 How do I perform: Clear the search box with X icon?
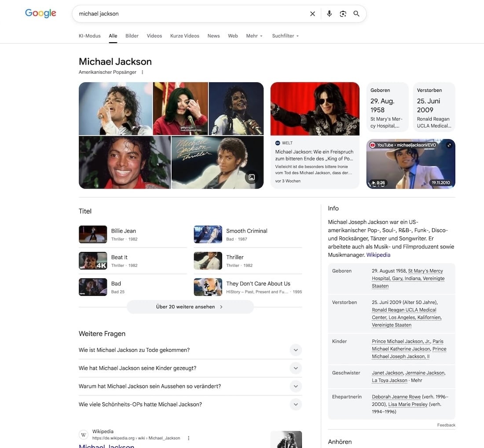pyautogui.click(x=312, y=14)
